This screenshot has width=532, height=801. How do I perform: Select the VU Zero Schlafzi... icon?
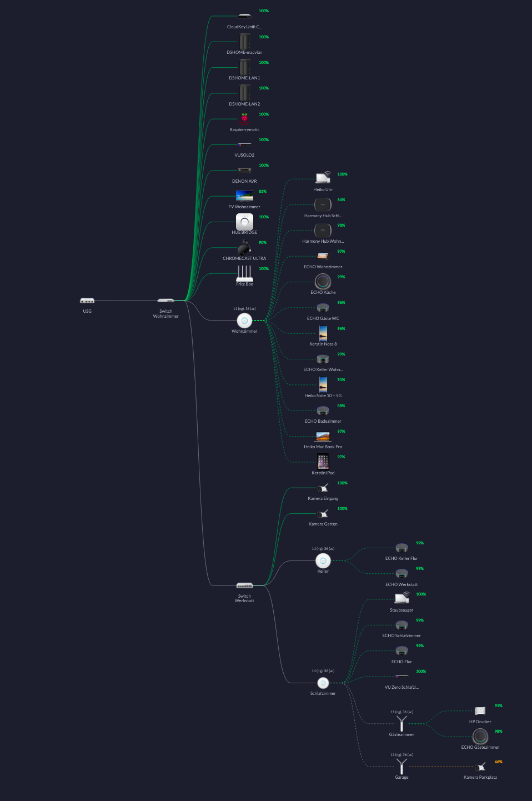(x=401, y=676)
